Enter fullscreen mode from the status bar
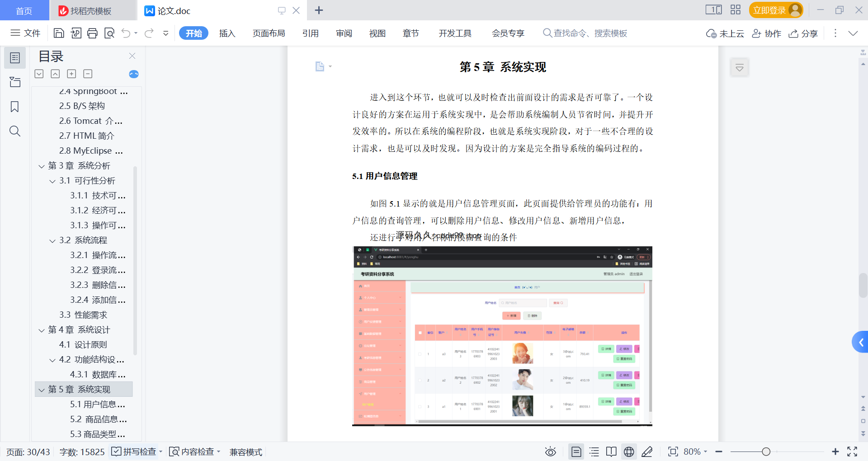 [x=852, y=452]
